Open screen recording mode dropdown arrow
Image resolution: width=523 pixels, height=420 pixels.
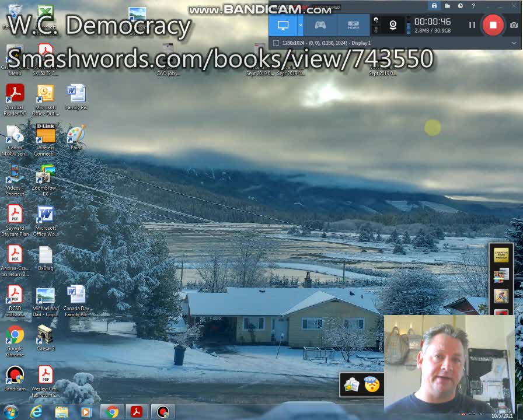coord(301,25)
